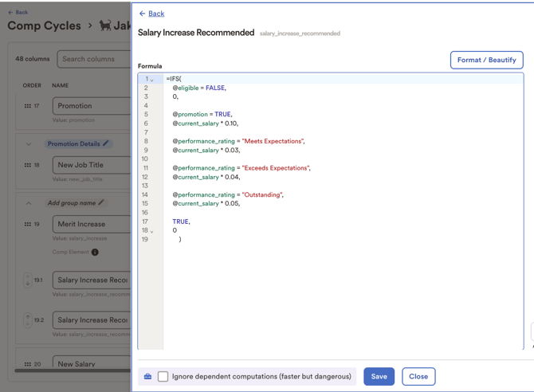Click the salary_increase_recommended key label
534x392 pixels.
tap(300, 33)
